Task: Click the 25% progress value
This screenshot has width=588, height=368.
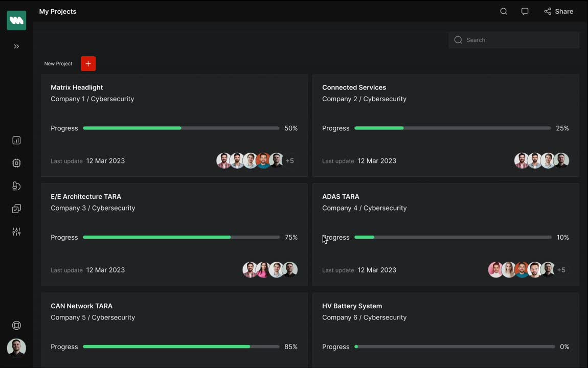Action: [x=562, y=128]
